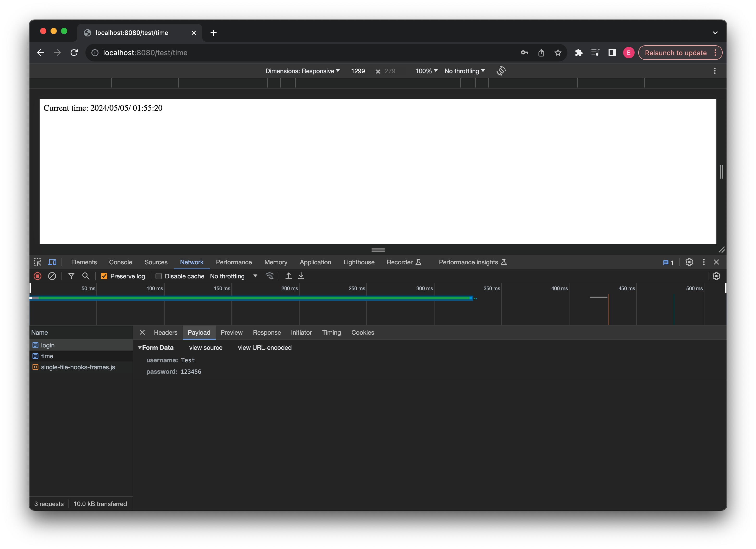This screenshot has height=549, width=756.
Task: Open network search magnifier icon
Action: point(86,276)
